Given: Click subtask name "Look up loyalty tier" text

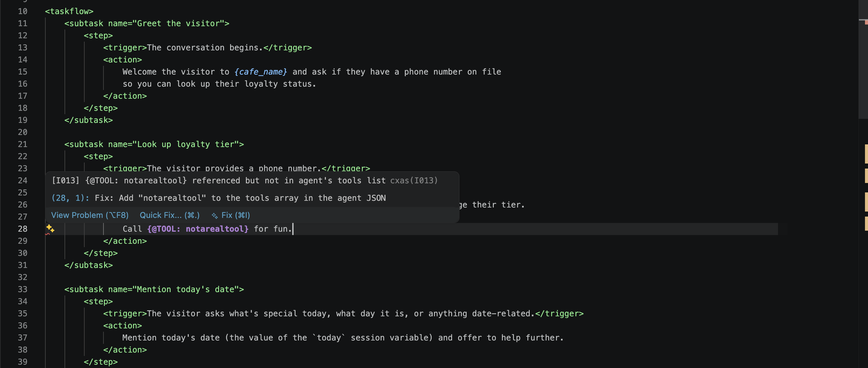Looking at the screenshot, I should click(188, 144).
